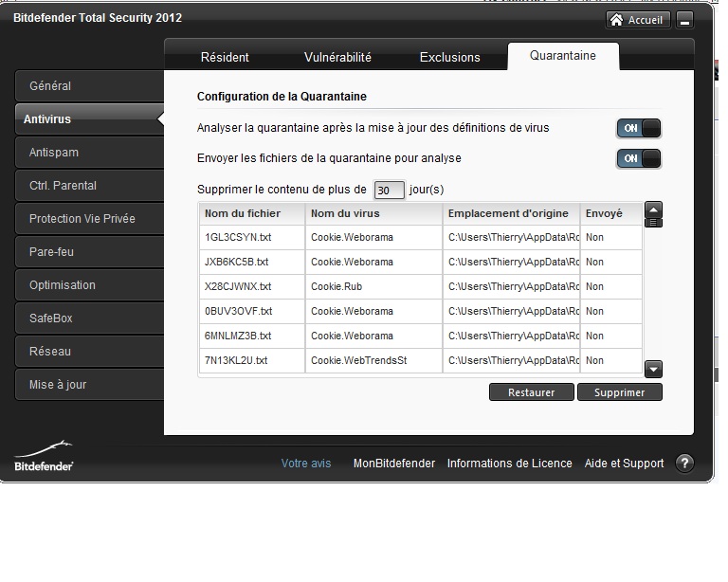Screen dimensions: 728x582
Task: Open the Réseau section
Action: click(x=90, y=352)
